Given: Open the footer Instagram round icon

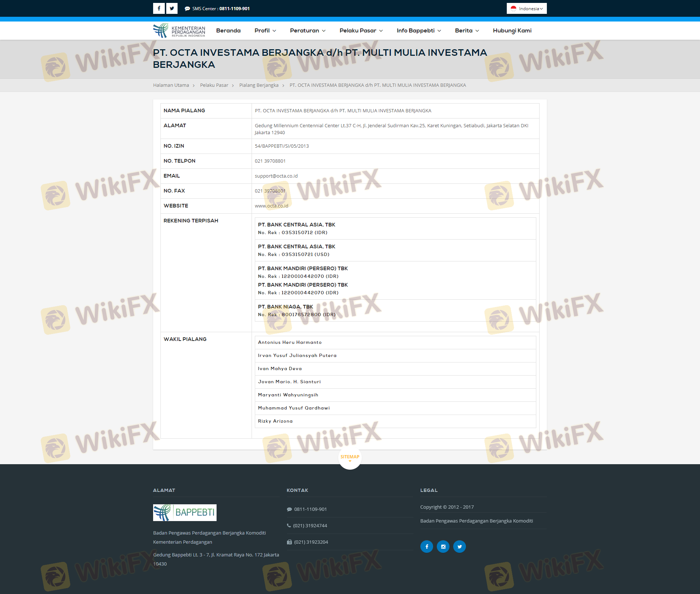Looking at the screenshot, I should (443, 547).
